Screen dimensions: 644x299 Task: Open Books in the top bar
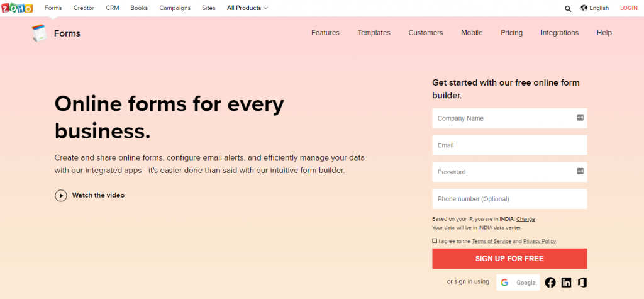139,8
